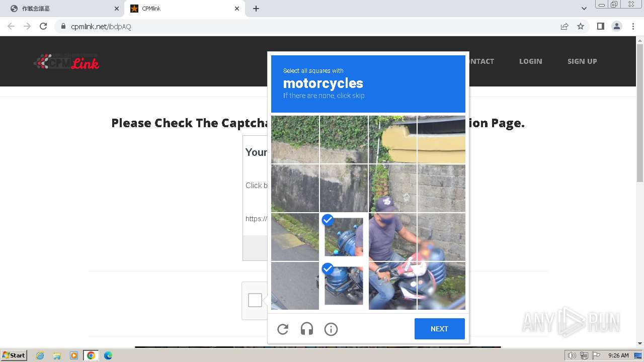
Task: Switch to the CPMlink tab
Action: pyautogui.click(x=185, y=9)
